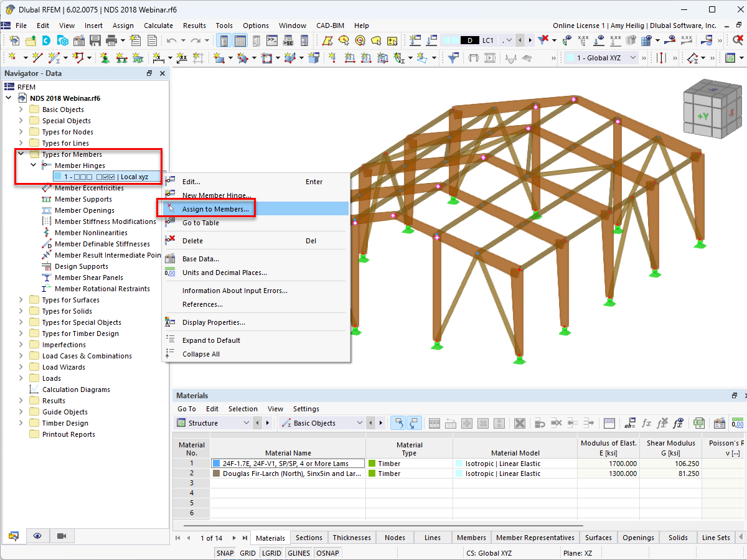
Task: Switch to the Sections tab
Action: [309, 538]
